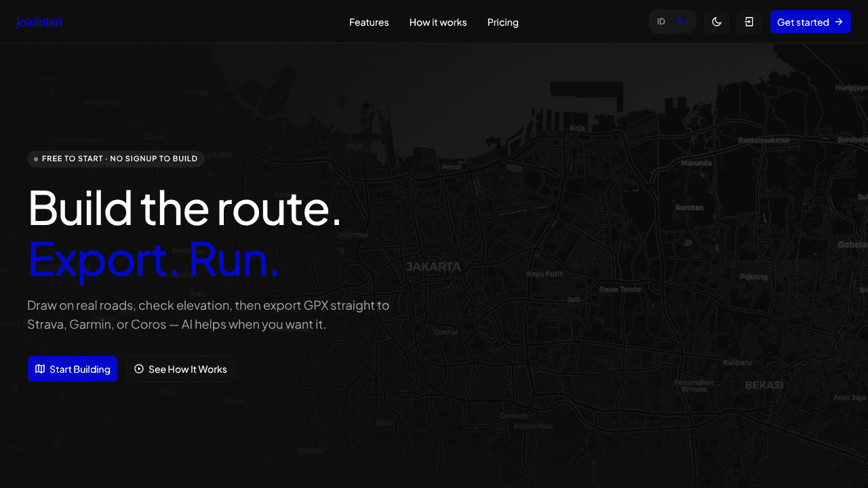Open the Features section from the nav
Screen dimensions: 868x488
coord(369,22)
